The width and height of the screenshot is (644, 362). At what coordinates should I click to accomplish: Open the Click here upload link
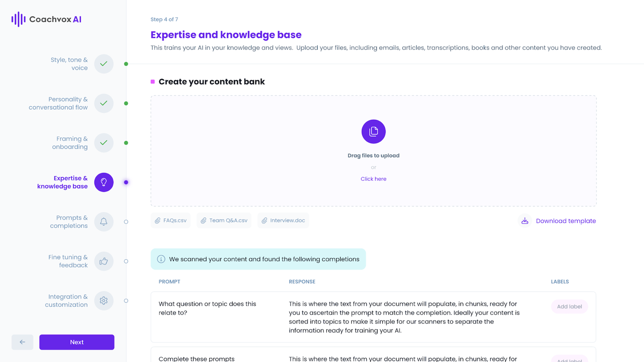373,179
